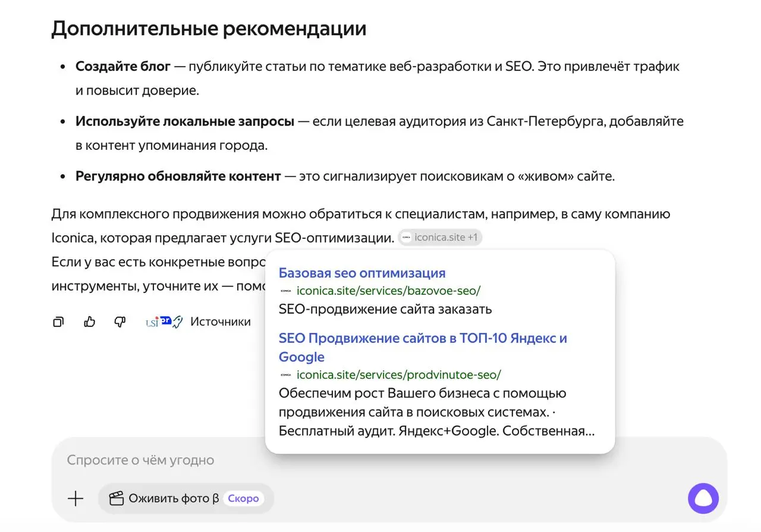
Task: Click the bold text Регулярно обновляйте контент
Action: pyautogui.click(x=178, y=177)
